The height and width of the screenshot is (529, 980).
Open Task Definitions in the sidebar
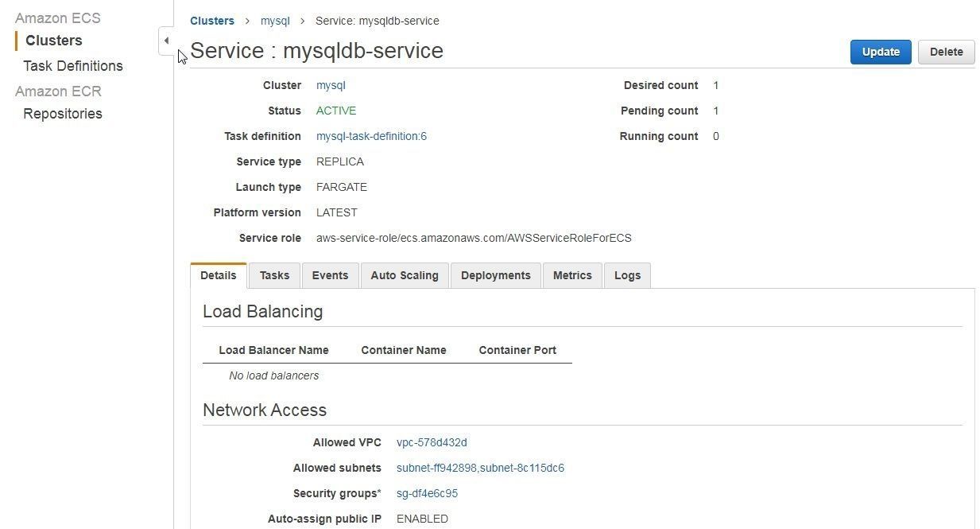click(73, 66)
